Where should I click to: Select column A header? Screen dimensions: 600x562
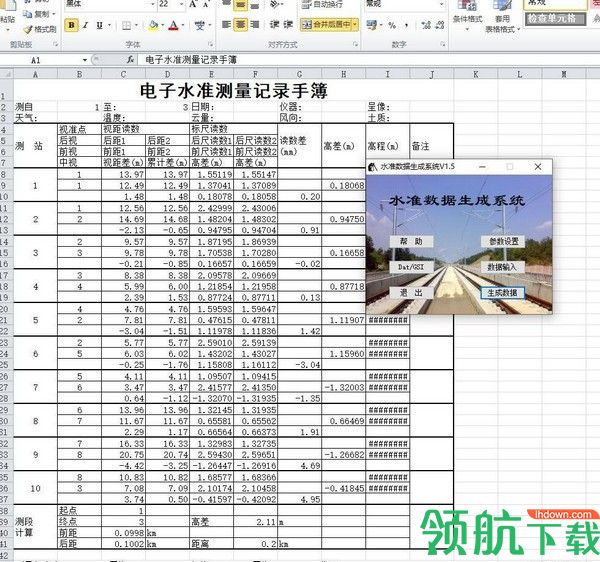pos(35,74)
